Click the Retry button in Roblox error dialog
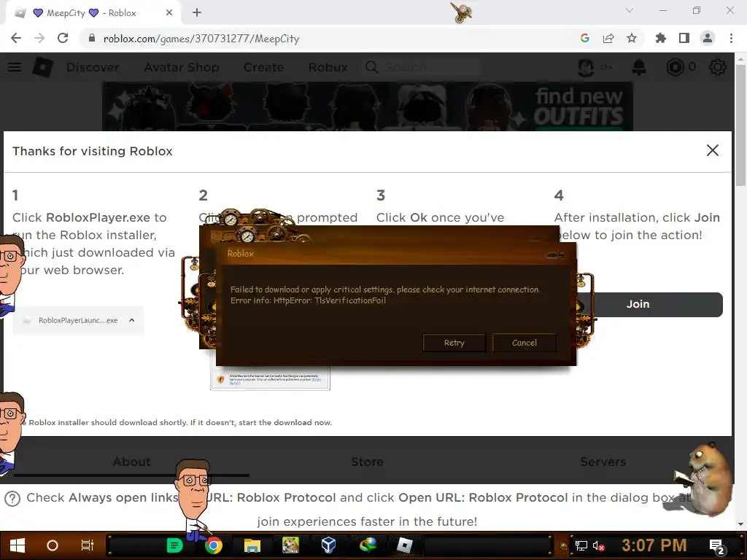 click(x=454, y=343)
